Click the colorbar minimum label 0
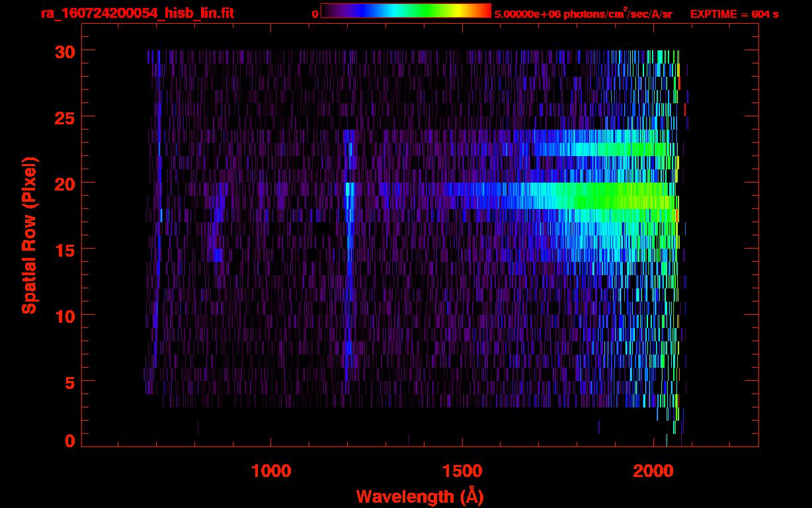Image resolution: width=812 pixels, height=508 pixels. click(315, 14)
